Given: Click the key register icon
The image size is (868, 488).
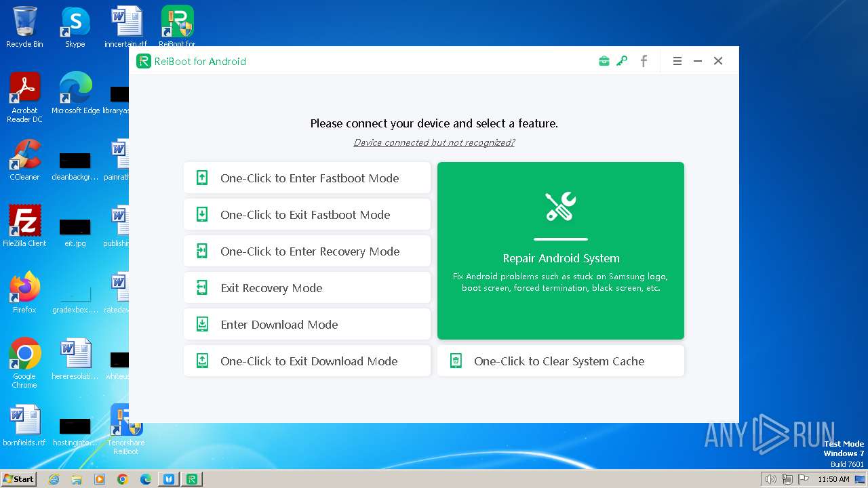Looking at the screenshot, I should click(622, 61).
